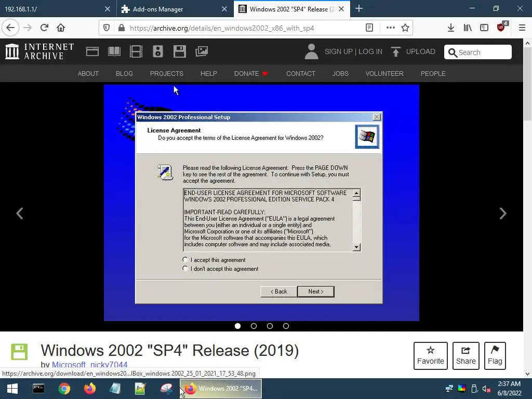Bookmark this page with the star
Screen dimensions: 532x399
(x=405, y=28)
